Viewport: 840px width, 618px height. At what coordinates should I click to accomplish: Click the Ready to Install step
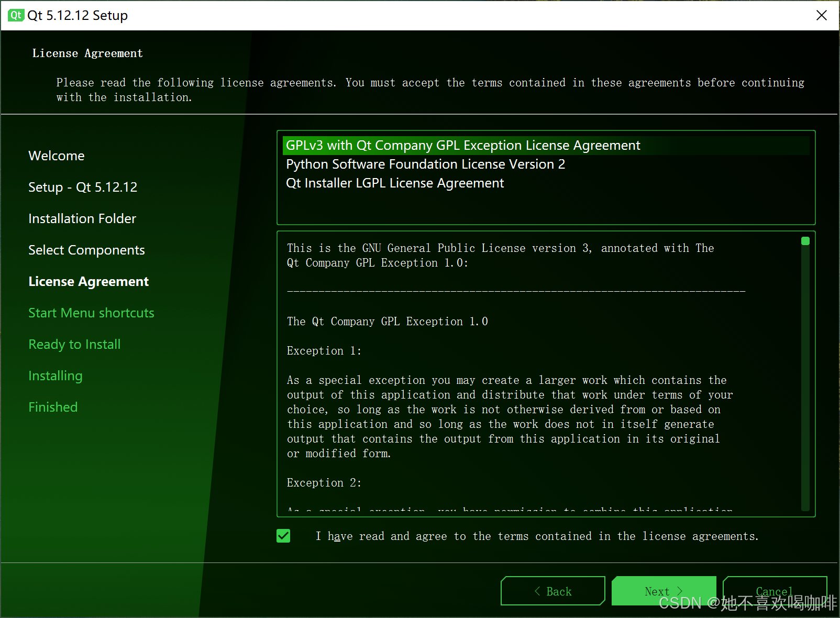pos(74,345)
